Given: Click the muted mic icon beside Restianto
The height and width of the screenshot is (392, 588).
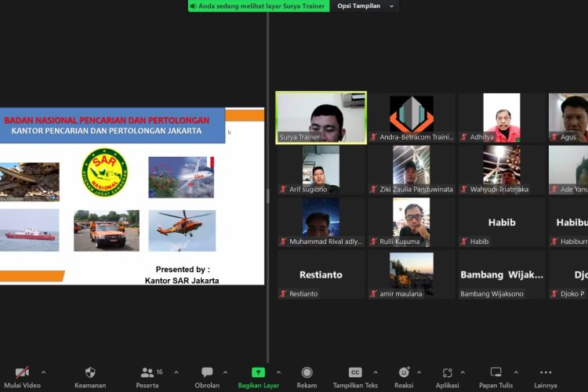Looking at the screenshot, I should pos(283,294).
